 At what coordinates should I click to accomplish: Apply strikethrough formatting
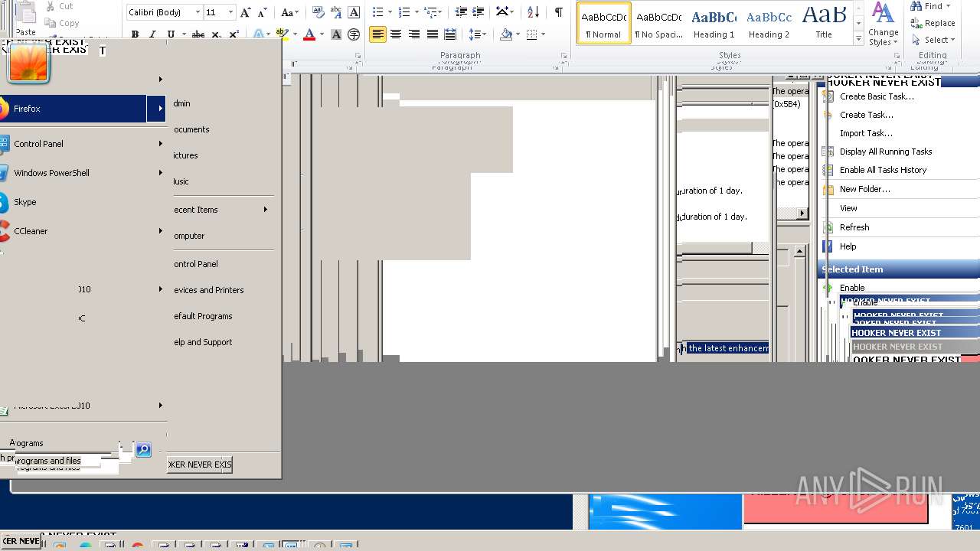[198, 34]
